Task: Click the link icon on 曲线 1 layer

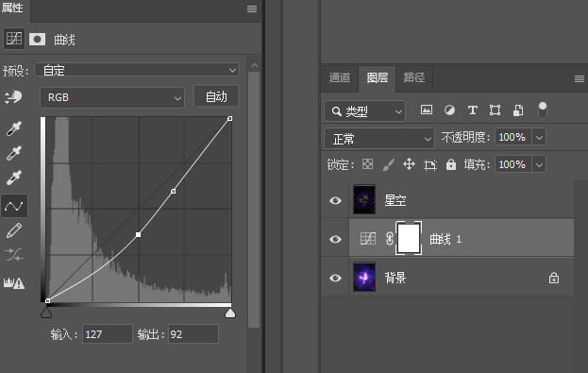Action: pyautogui.click(x=390, y=239)
